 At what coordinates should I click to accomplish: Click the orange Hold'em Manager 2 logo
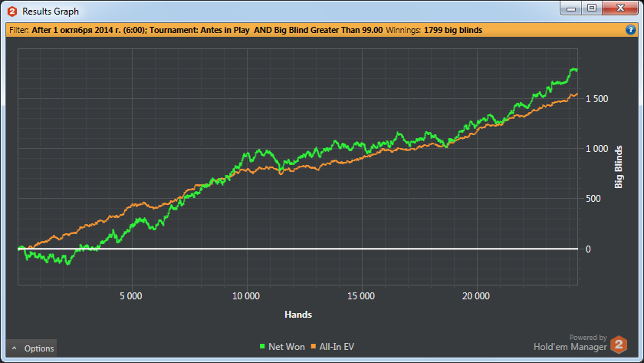[x=618, y=345]
